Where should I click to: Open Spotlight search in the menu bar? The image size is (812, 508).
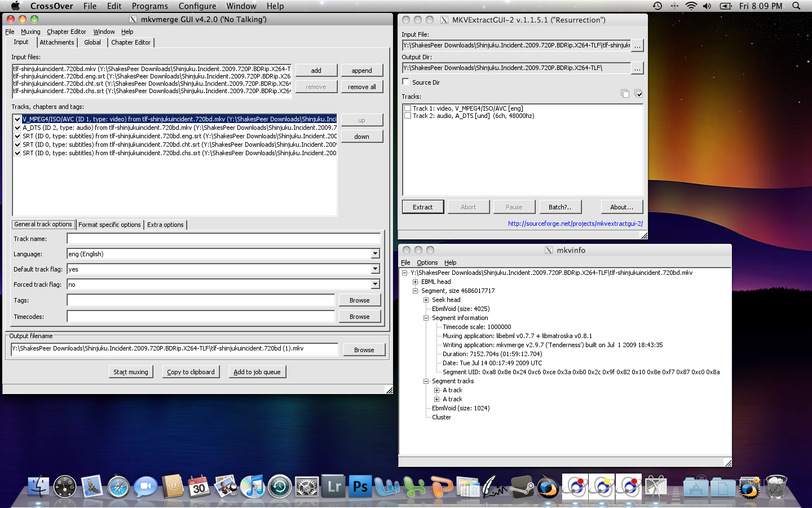tap(796, 6)
